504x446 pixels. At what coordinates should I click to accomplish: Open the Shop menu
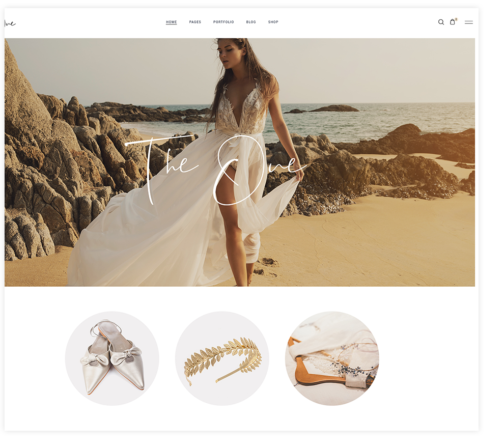pyautogui.click(x=273, y=22)
